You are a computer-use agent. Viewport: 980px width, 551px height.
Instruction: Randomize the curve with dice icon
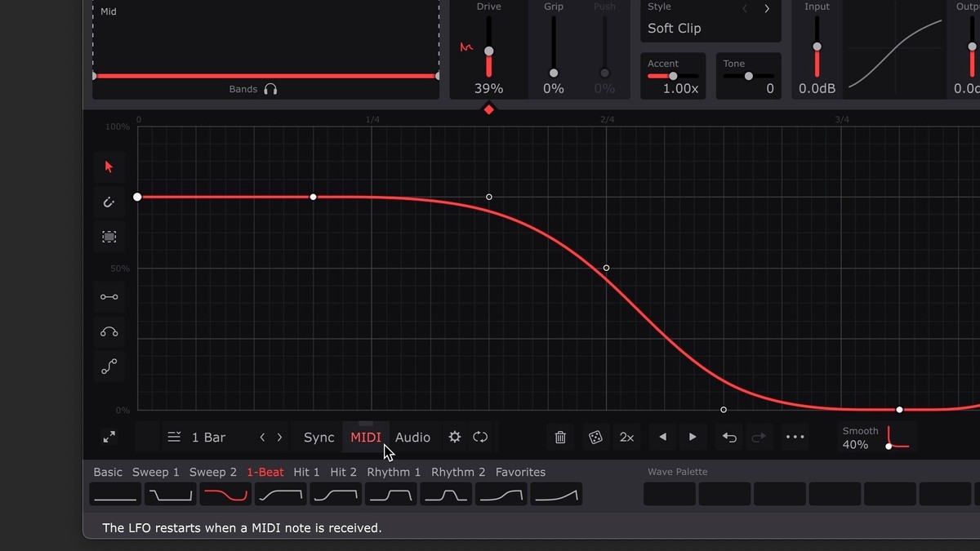pyautogui.click(x=595, y=438)
